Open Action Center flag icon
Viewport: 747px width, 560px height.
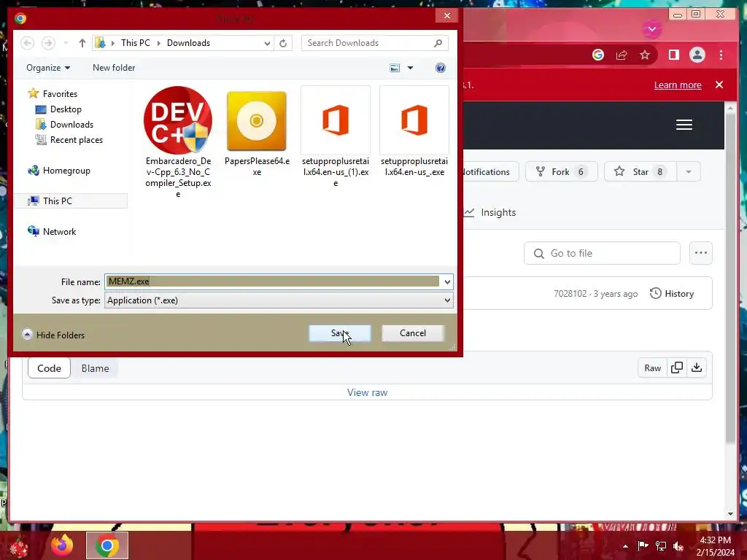click(643, 545)
